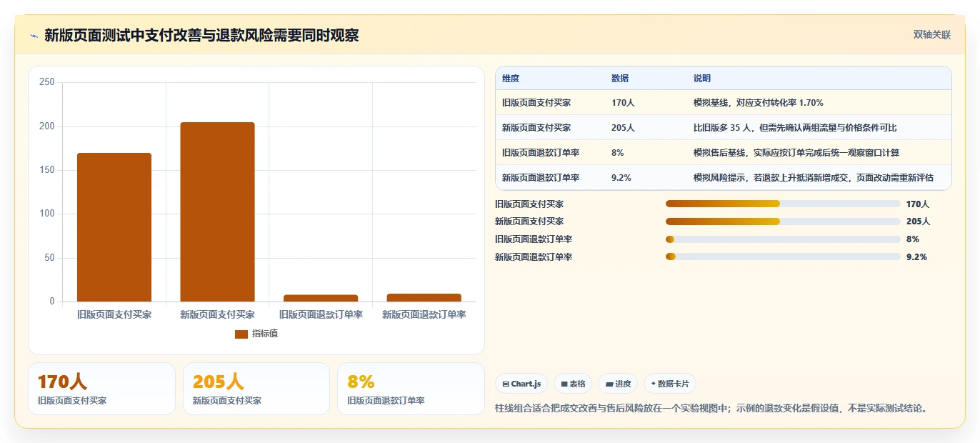Toggle the 指标值 legend color swatch

tap(241, 334)
